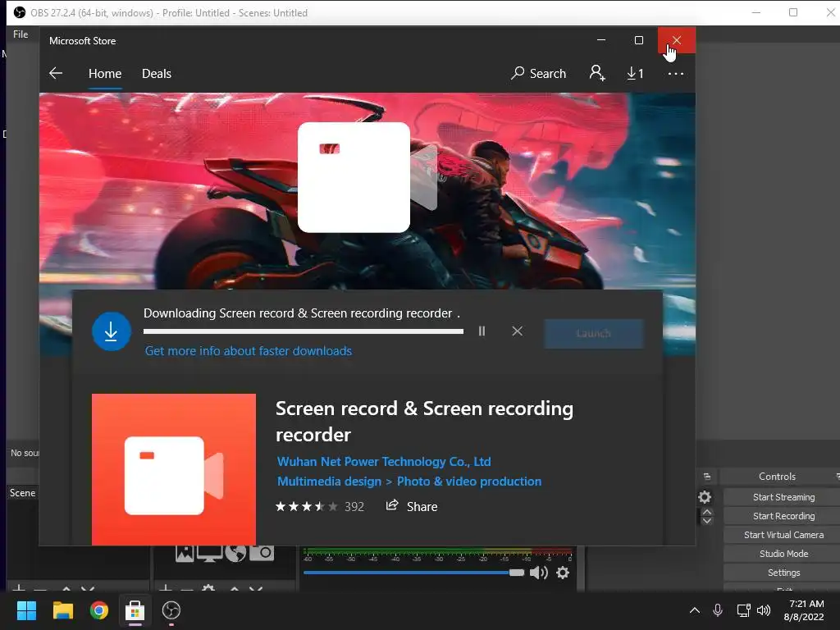The image size is (840, 630).
Task: Open the transition properties gear in OBS
Action: click(705, 497)
